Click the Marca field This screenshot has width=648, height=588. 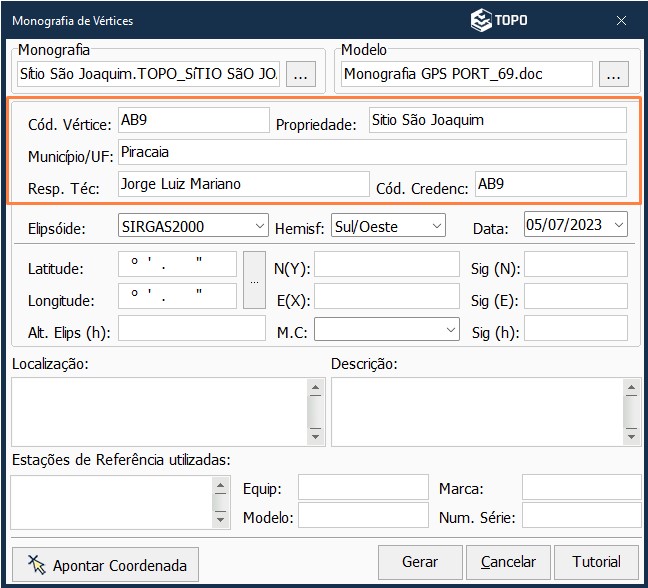click(x=582, y=487)
